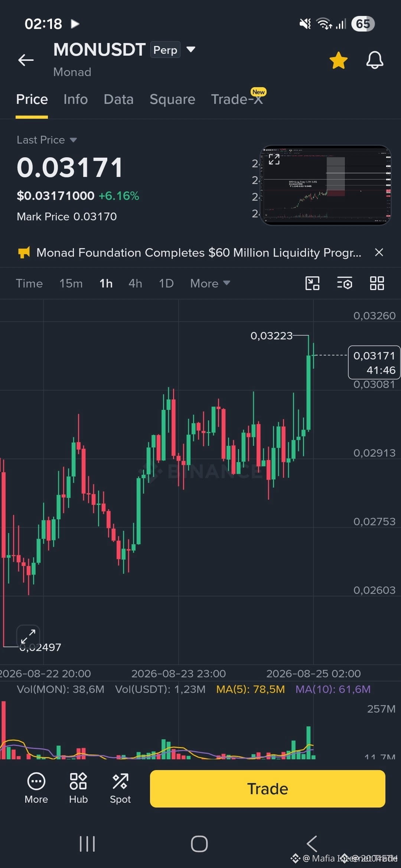Tap the +6.16% change percentage
This screenshot has width=401, height=868.
[x=119, y=196]
